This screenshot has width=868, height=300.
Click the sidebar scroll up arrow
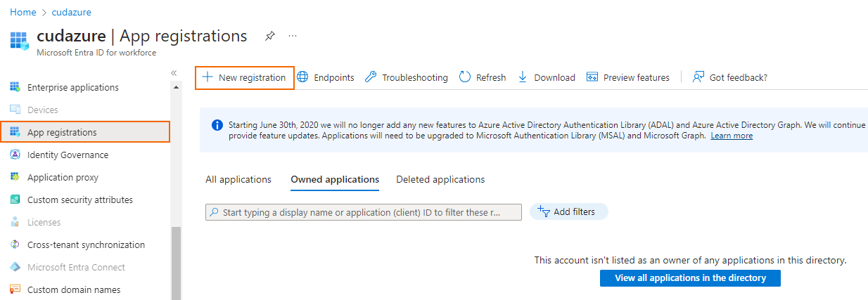pyautogui.click(x=177, y=86)
